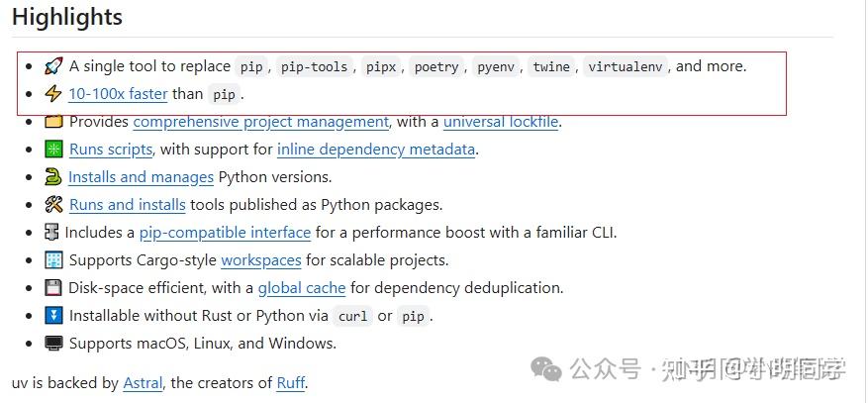This screenshot has width=868, height=403.
Task: Open the 'global cache' link
Action: click(302, 288)
